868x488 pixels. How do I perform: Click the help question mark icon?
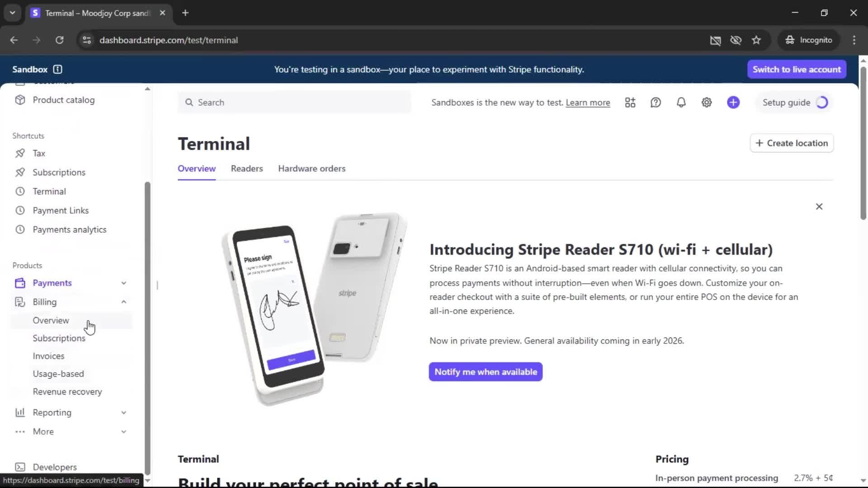[x=656, y=103]
